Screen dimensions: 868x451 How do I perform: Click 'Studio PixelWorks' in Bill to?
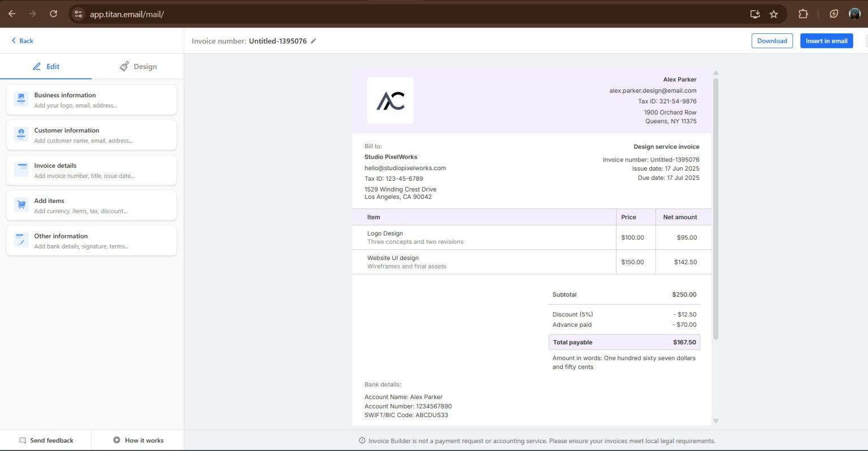391,157
